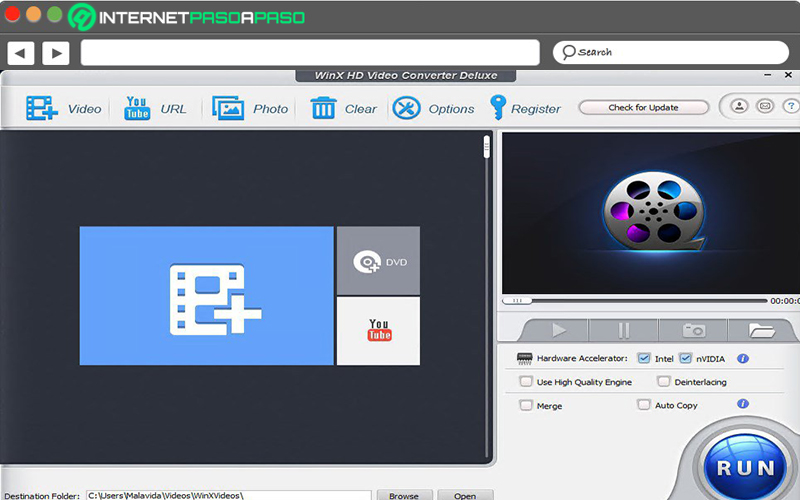Click the browser address bar field
The width and height of the screenshot is (800, 500).
[310, 53]
